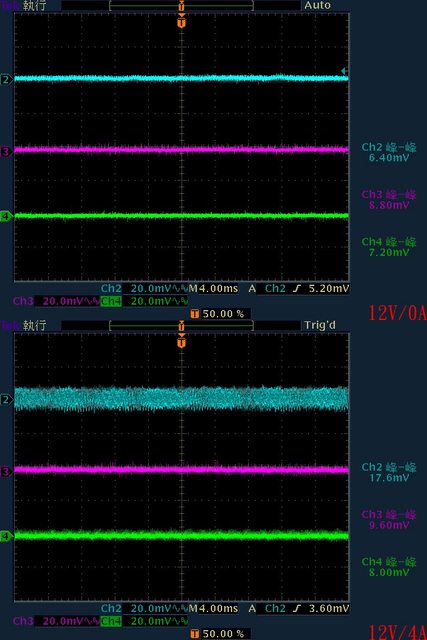Select the Ch2 6.40mV peak-to-peak measurement

click(389, 152)
